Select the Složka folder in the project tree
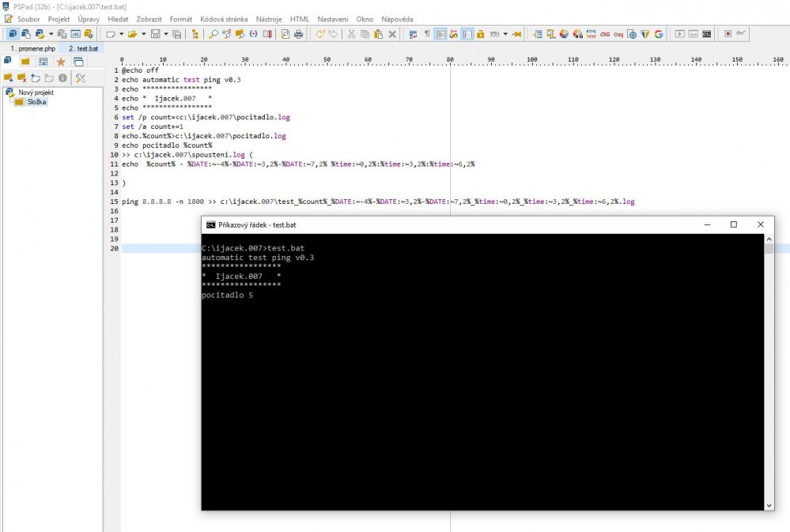Image resolution: width=790 pixels, height=532 pixels. tap(36, 101)
